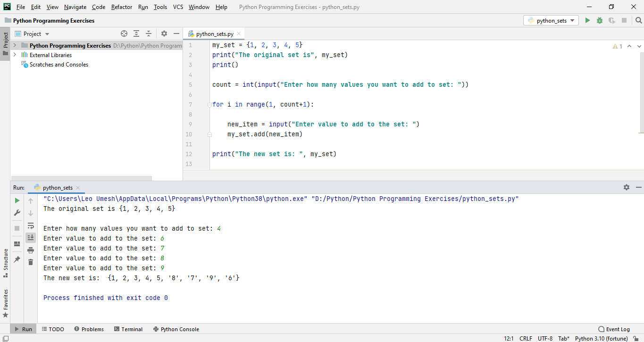644x342 pixels.
Task: Open the Python Console tool window
Action: click(176, 329)
